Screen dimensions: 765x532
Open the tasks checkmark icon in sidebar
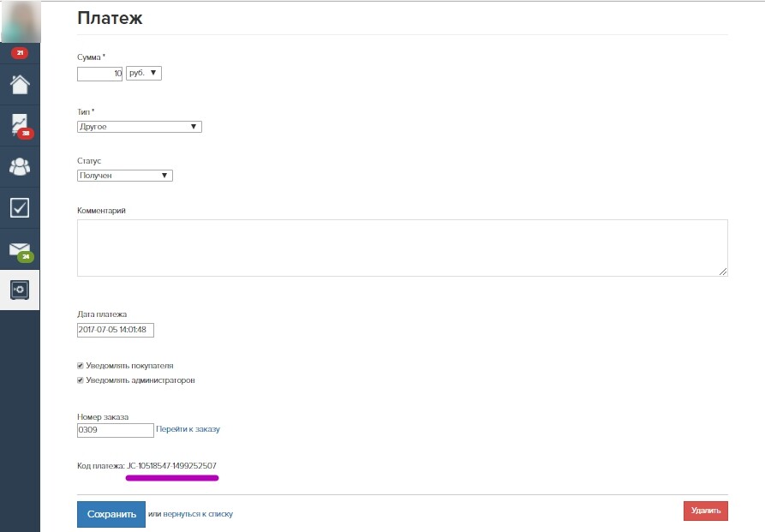pos(20,208)
